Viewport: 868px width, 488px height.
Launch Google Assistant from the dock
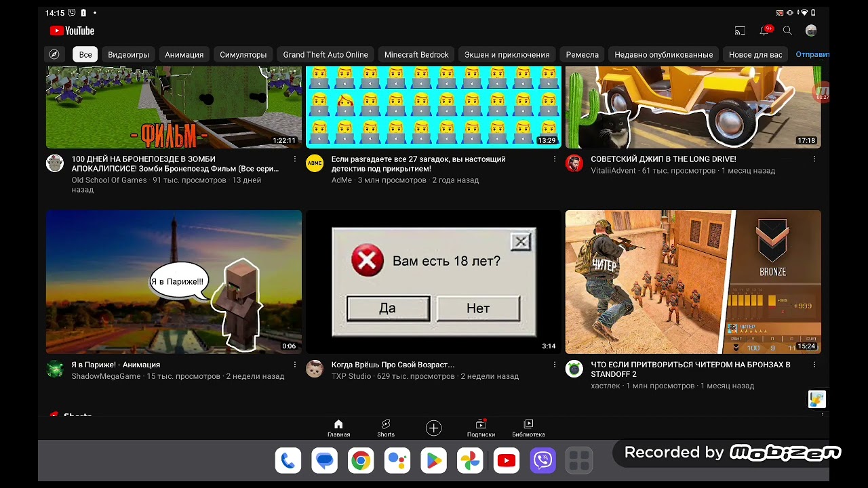tap(397, 461)
